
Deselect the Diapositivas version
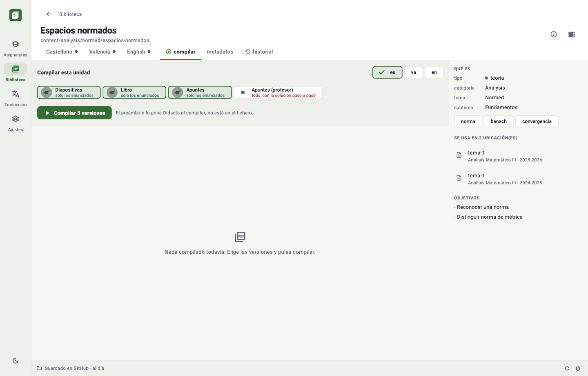click(x=69, y=92)
